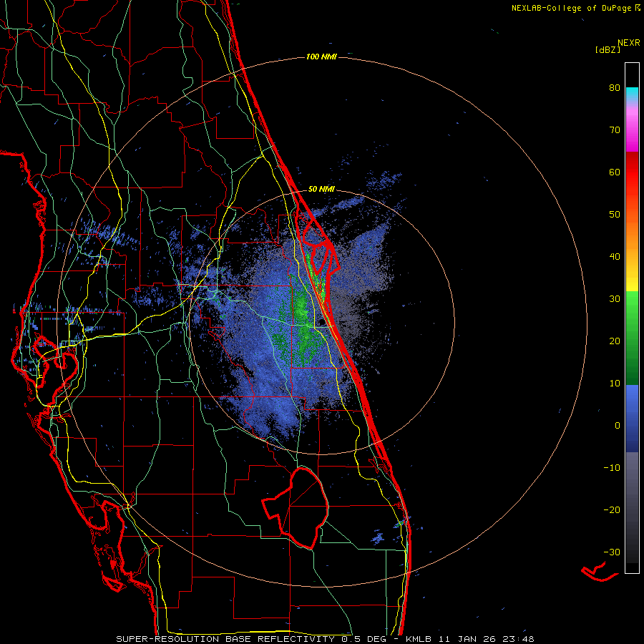Select the "-20" value on the dBZ scale
644x644 pixels.
[612, 509]
